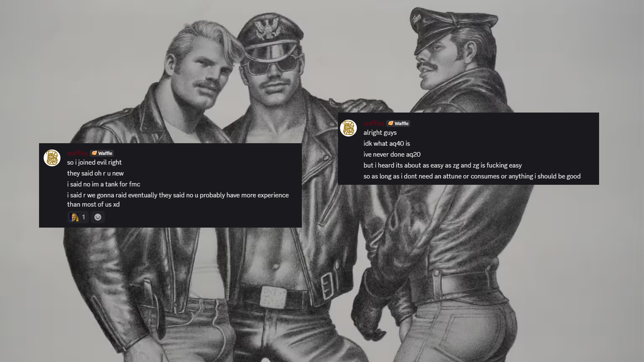Image resolution: width=644 pixels, height=362 pixels.
Task: Select the "so i joined evil right" message
Action: [94, 163]
